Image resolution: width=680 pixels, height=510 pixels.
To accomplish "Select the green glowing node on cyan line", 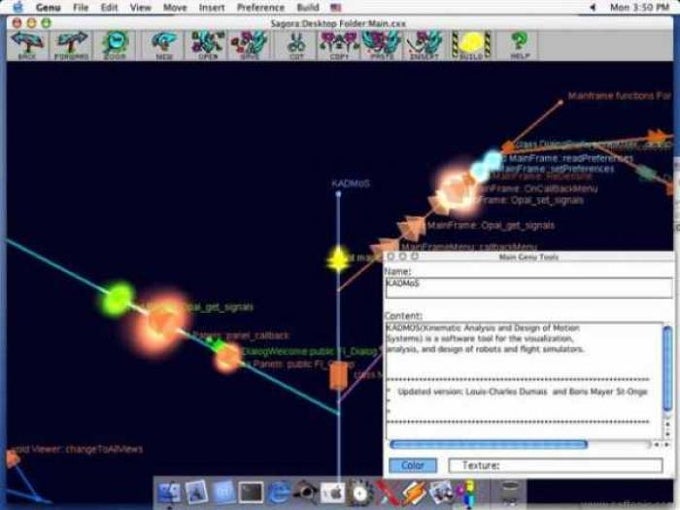I will click(x=117, y=299).
